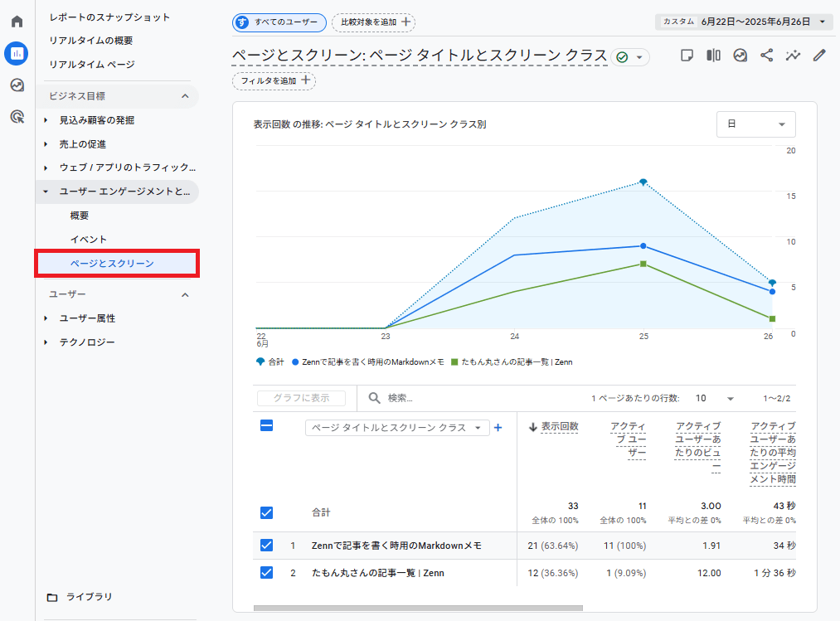Click the sparkline insights icon
The image size is (840, 621).
coord(793,56)
